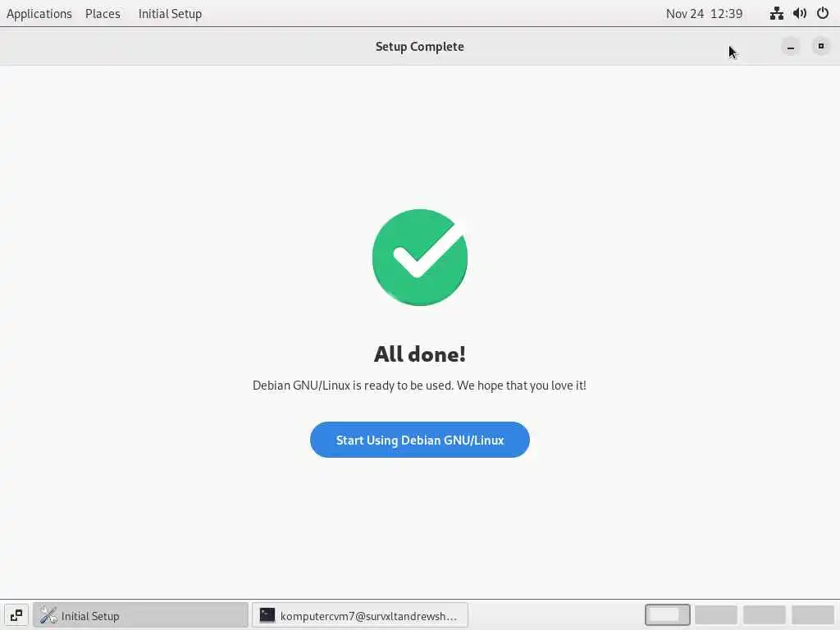Minimize the Setup Complete window
This screenshot has height=630, width=840.
click(x=790, y=47)
